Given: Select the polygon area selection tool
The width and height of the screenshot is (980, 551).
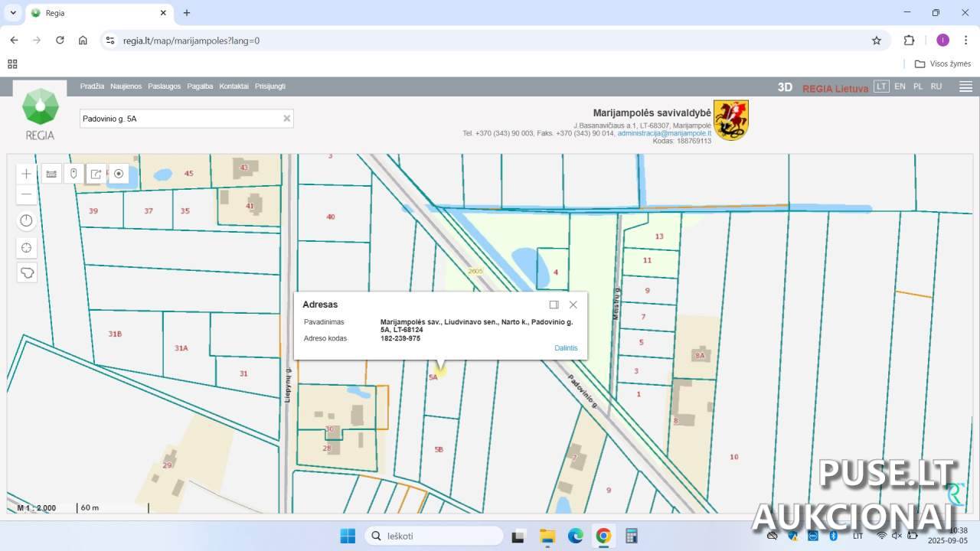Looking at the screenshot, I should (27, 272).
